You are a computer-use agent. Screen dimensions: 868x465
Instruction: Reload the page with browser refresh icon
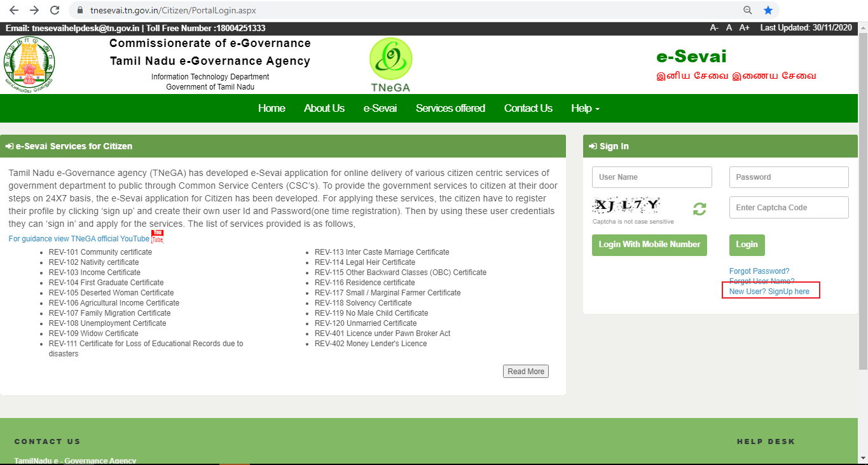coord(55,10)
